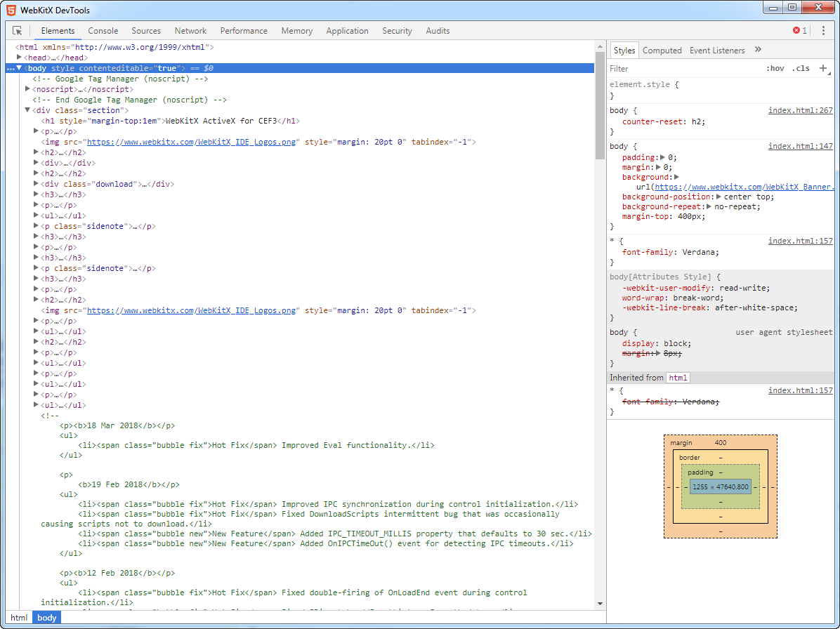Expand the head element node

pyautogui.click(x=19, y=58)
